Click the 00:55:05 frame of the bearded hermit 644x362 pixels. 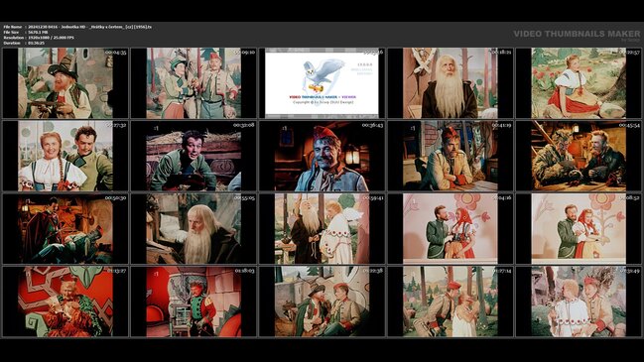pyautogui.click(x=193, y=229)
